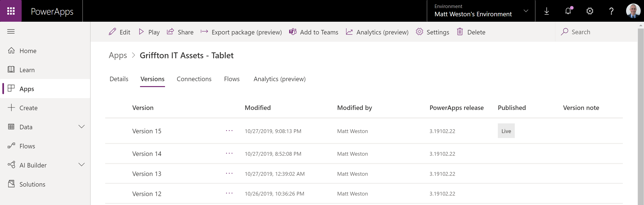644x205 pixels.
Task: Click the download arrow icon in header
Action: (x=547, y=11)
